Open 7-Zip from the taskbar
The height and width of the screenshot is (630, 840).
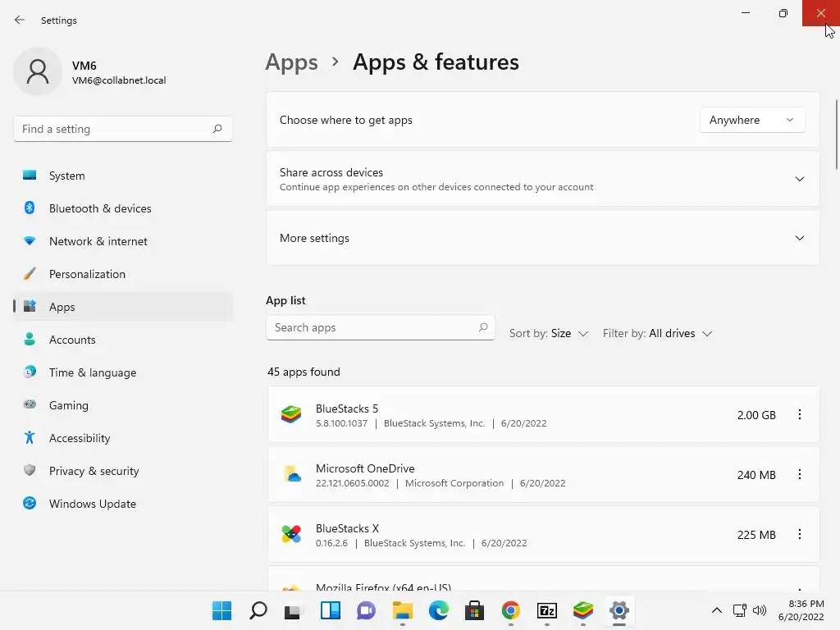[x=547, y=610]
